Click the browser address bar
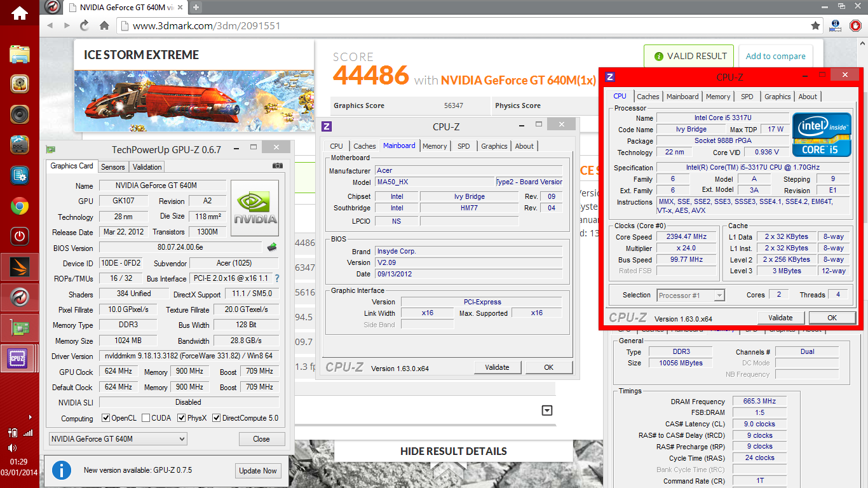Image resolution: width=868 pixels, height=488 pixels. [x=462, y=26]
